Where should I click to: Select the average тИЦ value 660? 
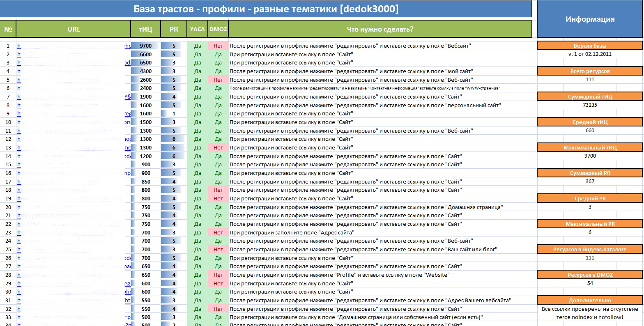click(x=590, y=131)
